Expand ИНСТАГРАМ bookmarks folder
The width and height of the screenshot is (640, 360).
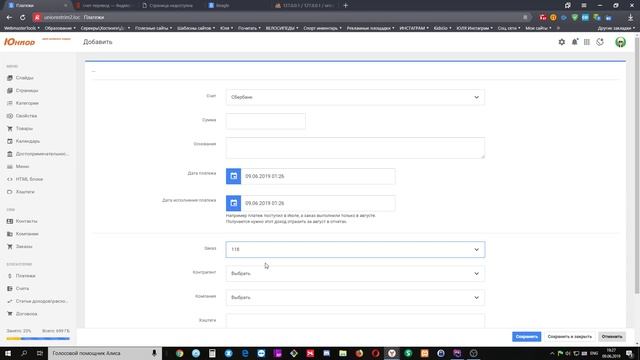(414, 28)
